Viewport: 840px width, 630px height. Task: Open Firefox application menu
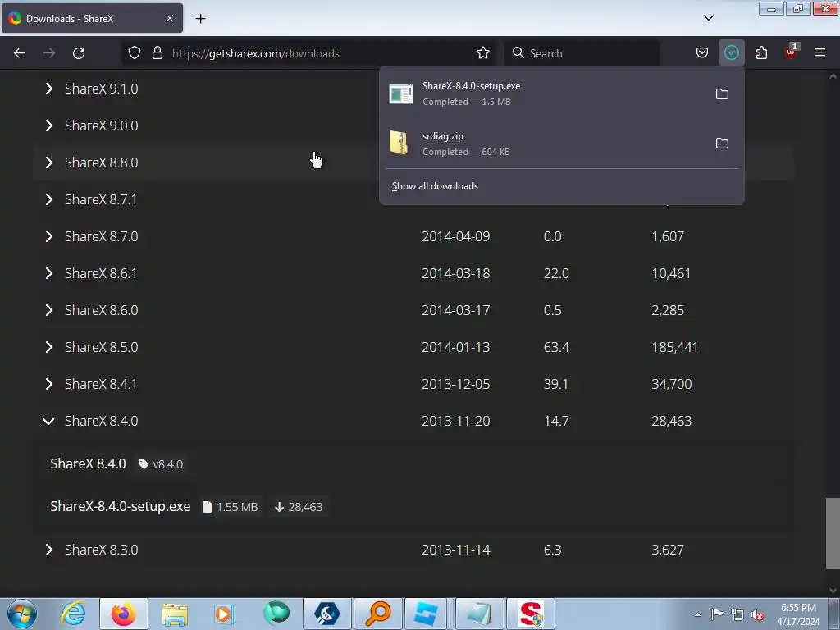(x=820, y=52)
